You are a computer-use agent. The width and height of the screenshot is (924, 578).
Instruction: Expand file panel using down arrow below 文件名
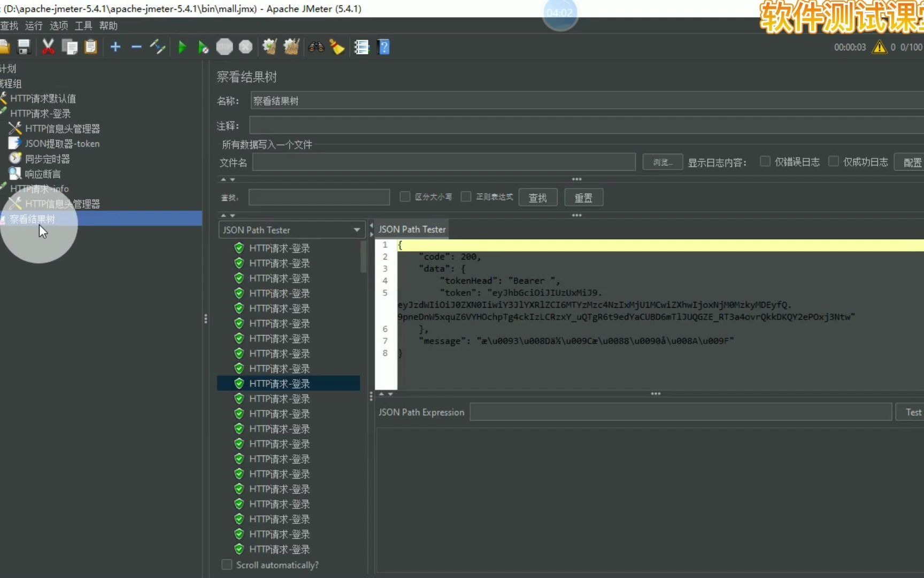pos(232,179)
